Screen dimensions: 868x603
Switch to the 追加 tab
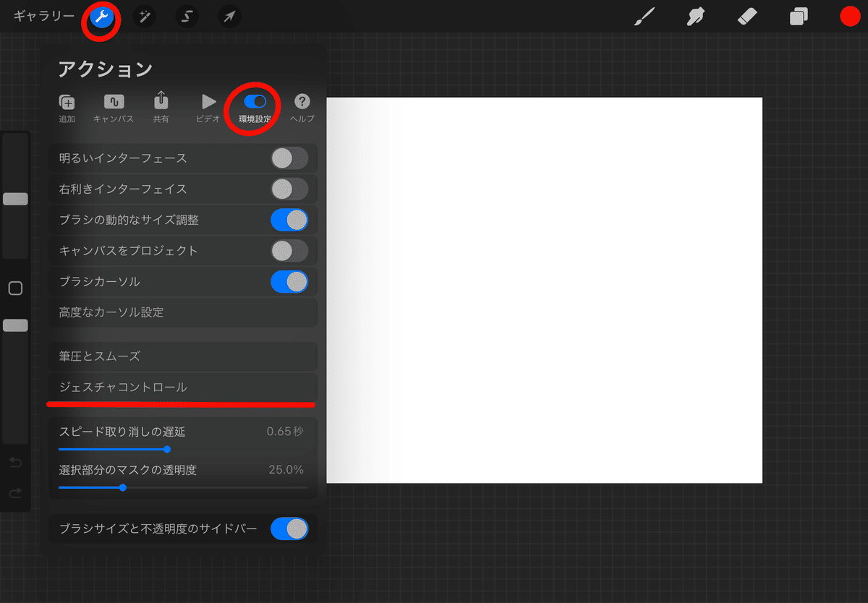point(67,108)
